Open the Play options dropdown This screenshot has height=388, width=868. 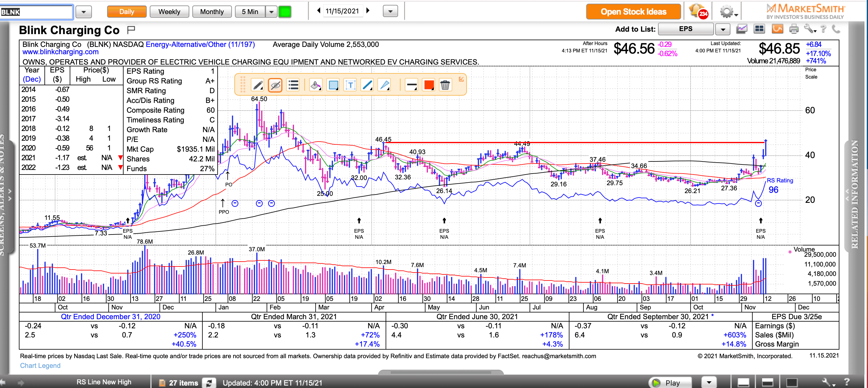click(709, 383)
